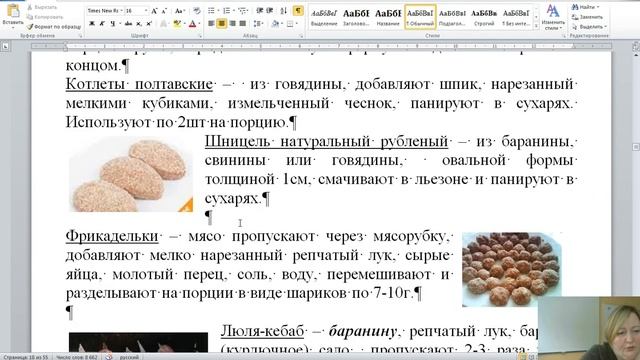Image resolution: width=640 pixels, height=360 pixels.
Task: Activate Формат по образцу format painter
Action: [54, 27]
